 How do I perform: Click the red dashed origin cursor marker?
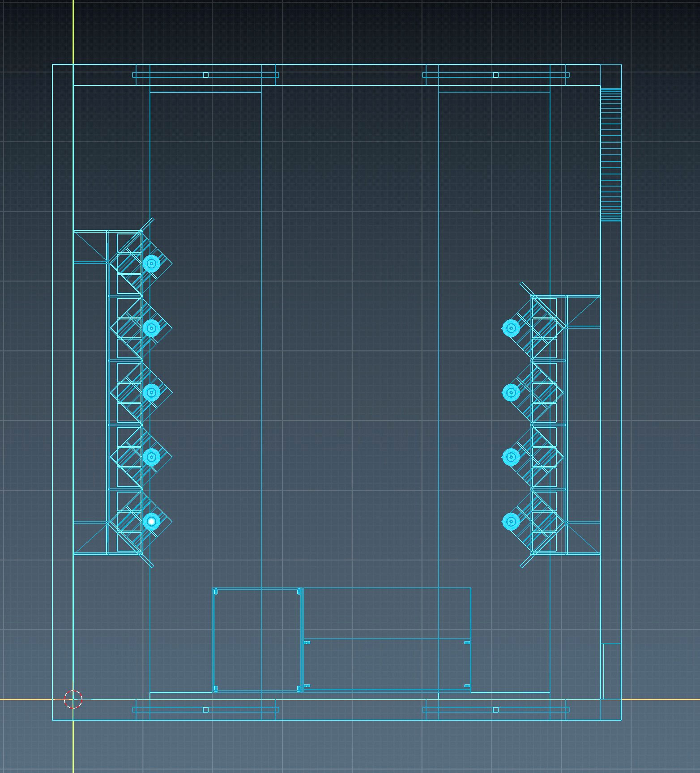click(x=73, y=699)
